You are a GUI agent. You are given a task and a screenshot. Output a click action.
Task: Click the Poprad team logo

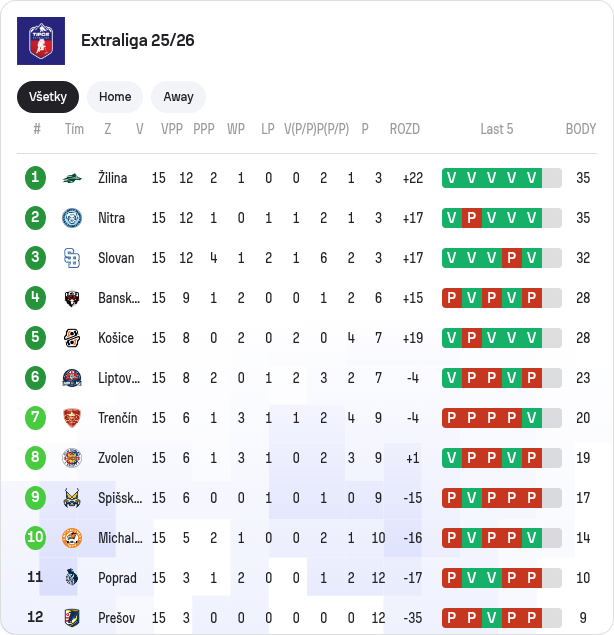72,578
